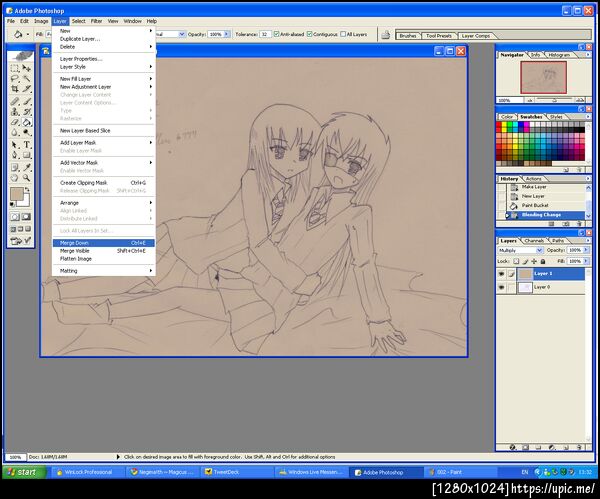Toggle the Contiguous checkbox
Image resolution: width=600 pixels, height=499 pixels.
tap(309, 34)
